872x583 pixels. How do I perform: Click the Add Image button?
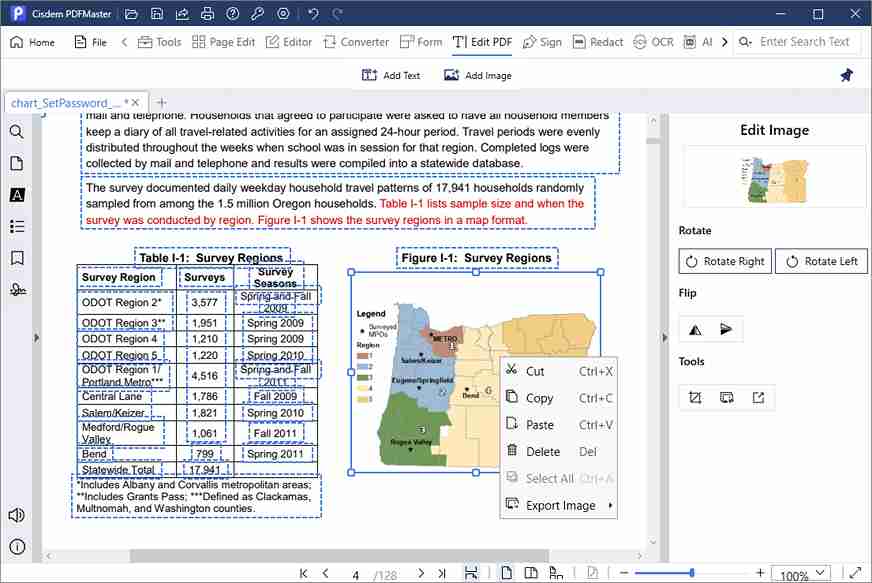point(478,75)
